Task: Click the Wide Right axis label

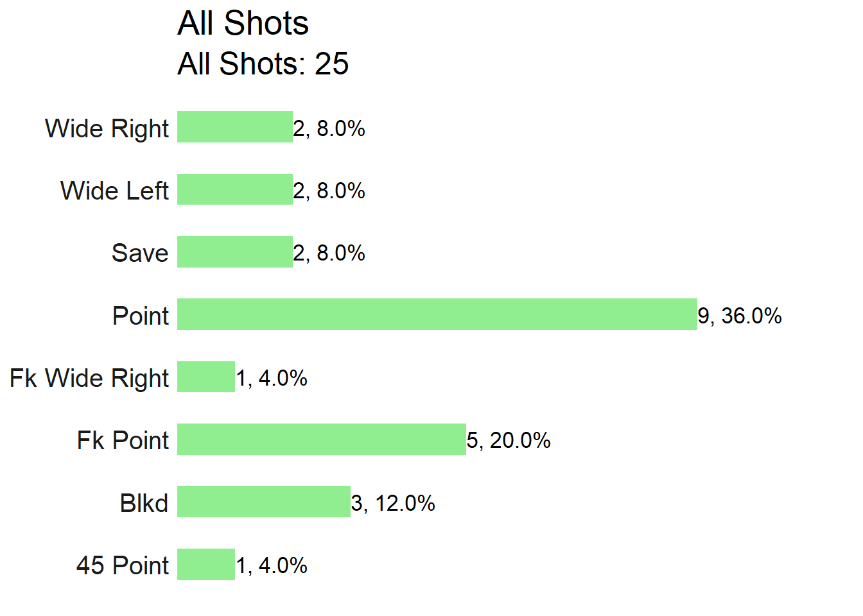Action: (x=107, y=129)
